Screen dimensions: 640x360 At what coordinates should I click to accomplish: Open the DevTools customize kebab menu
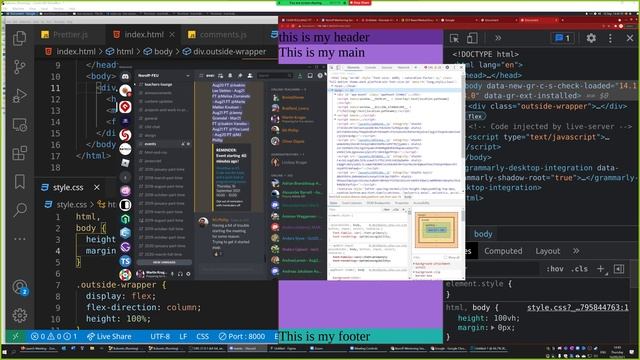coord(610,38)
